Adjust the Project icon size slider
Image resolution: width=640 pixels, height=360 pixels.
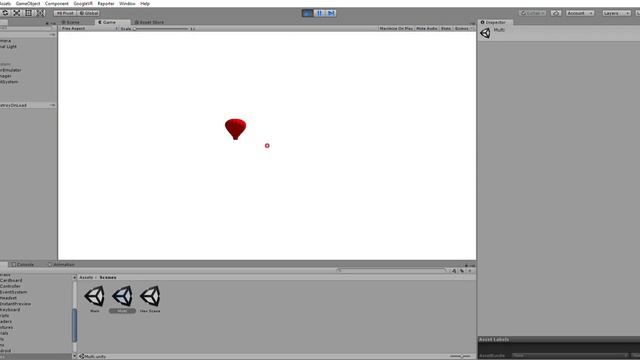pos(460,356)
